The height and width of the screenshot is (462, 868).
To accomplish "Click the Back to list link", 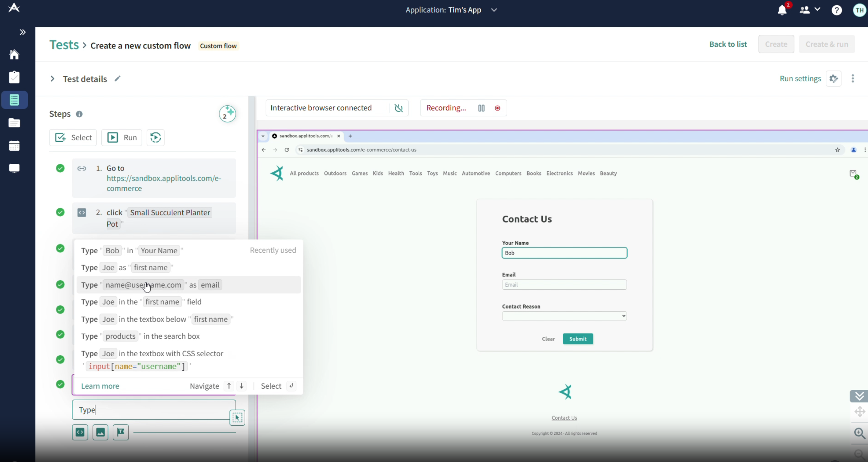I will pos(728,44).
